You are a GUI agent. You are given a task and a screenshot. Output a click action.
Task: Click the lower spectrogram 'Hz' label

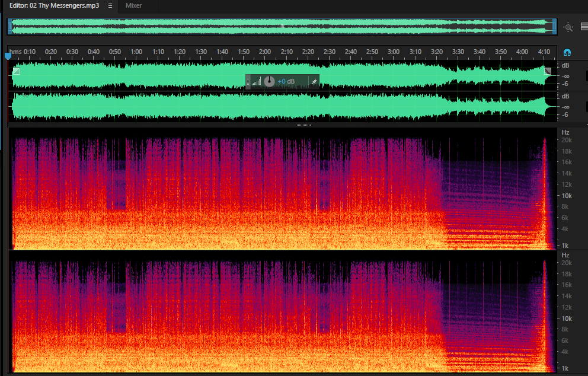tap(565, 255)
